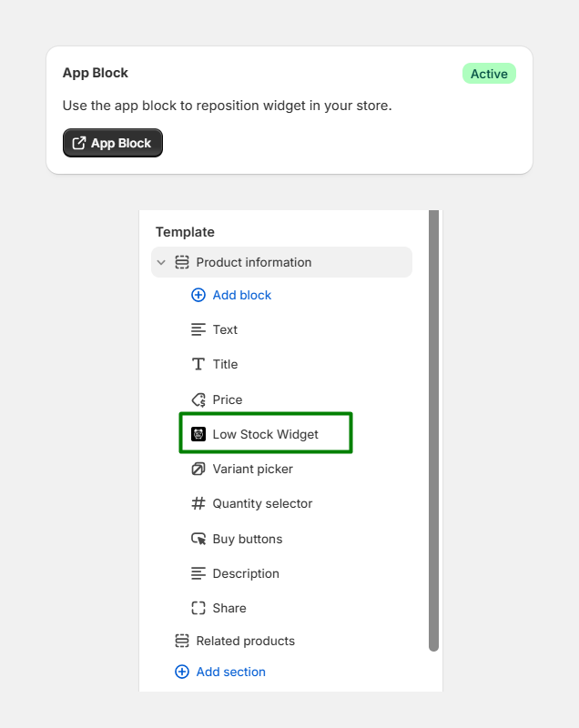Click the Active status badge
This screenshot has width=579, height=728.
[x=489, y=74]
